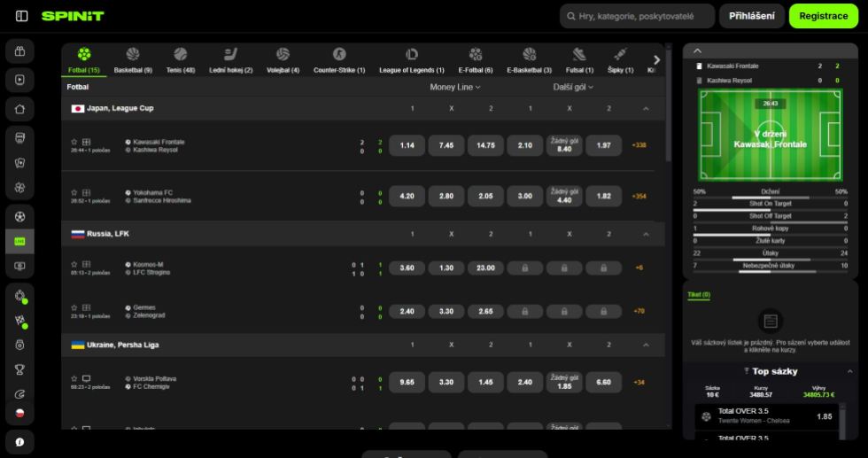868x458 pixels.
Task: Star the Kosmos-M vs LFC Strogino match
Action: pos(75,263)
